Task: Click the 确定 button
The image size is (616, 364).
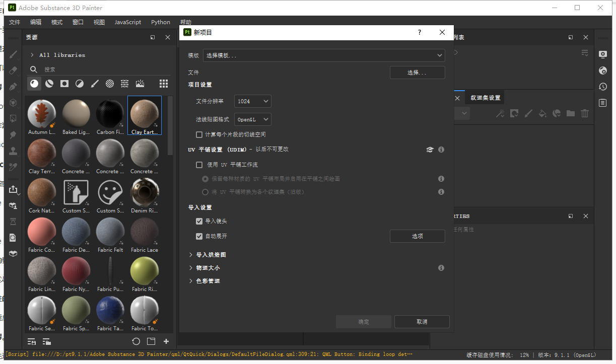Action: click(364, 322)
